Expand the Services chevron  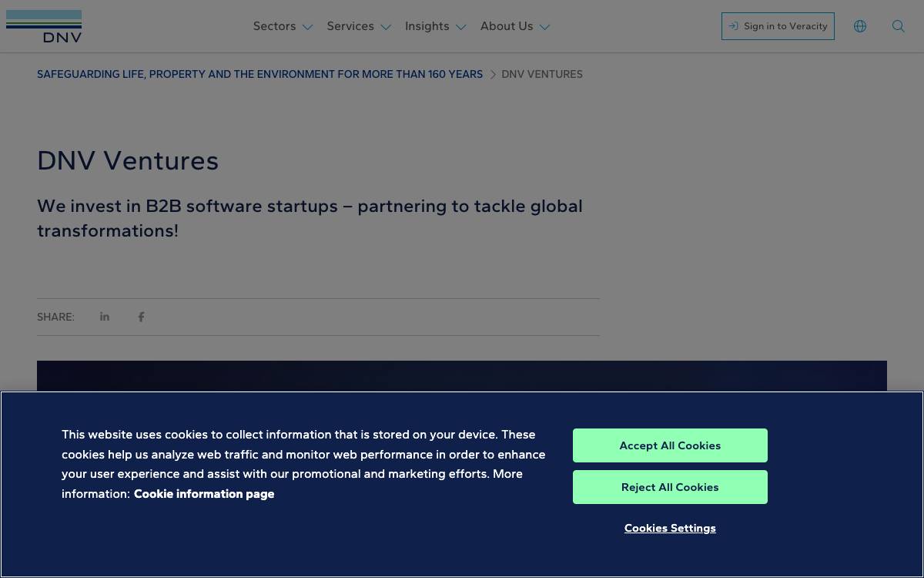point(386,27)
